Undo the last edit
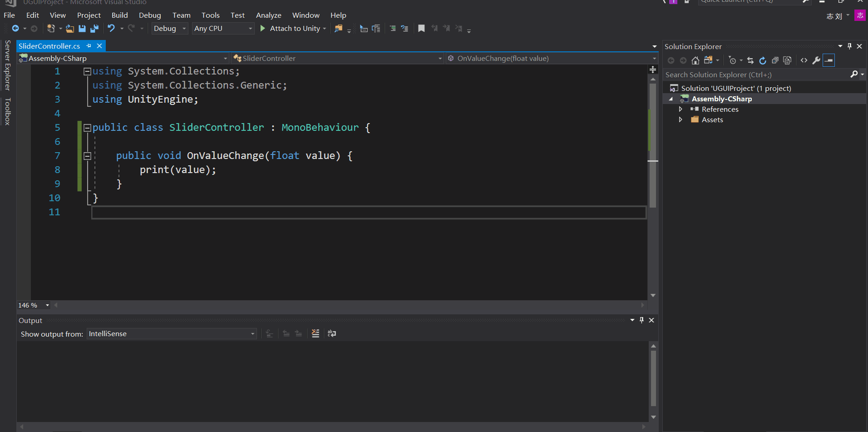The width and height of the screenshot is (868, 432). 111,29
